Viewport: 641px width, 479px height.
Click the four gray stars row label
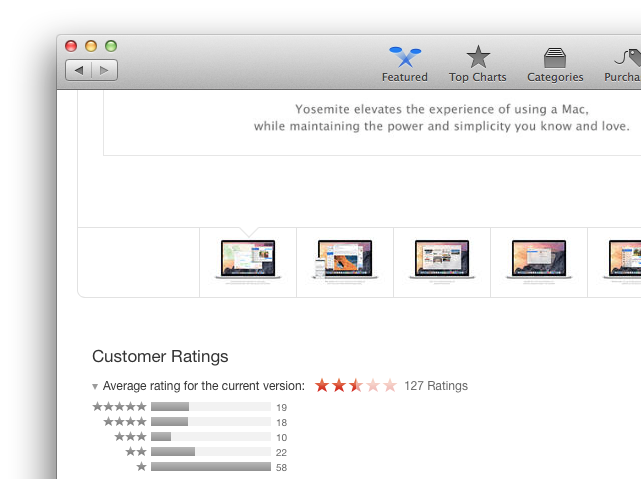125,421
